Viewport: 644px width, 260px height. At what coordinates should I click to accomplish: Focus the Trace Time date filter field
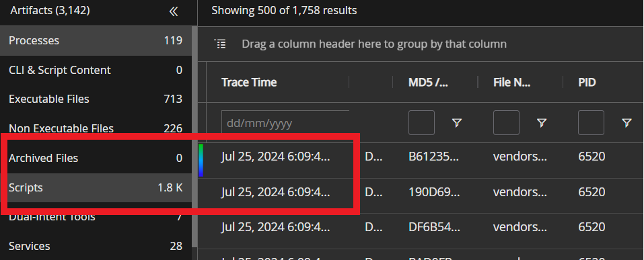[285, 123]
